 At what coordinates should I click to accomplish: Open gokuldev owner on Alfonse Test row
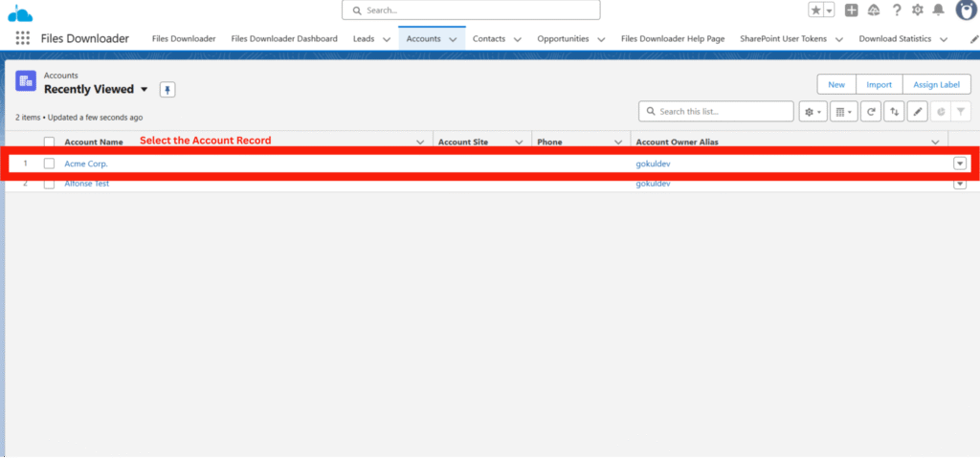tap(653, 184)
